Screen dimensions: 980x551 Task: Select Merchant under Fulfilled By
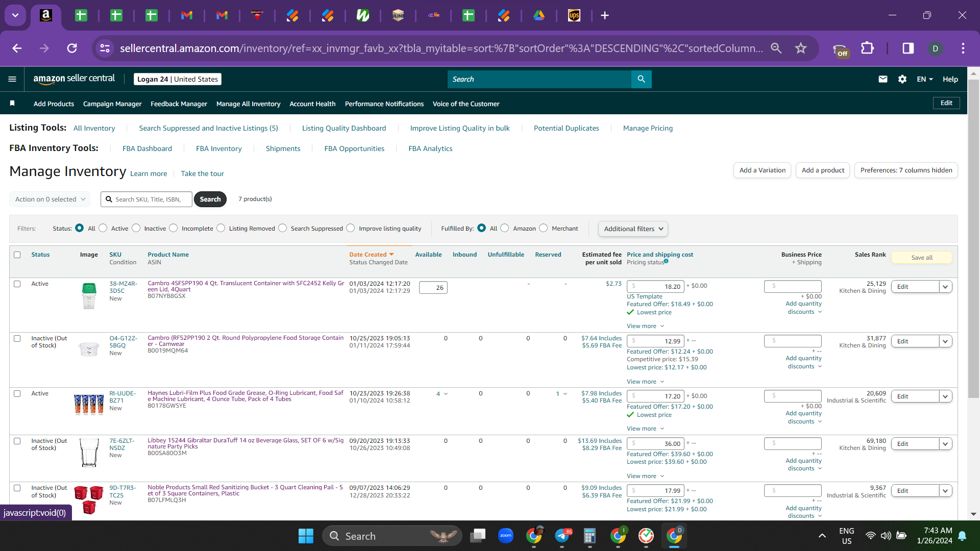pos(544,228)
